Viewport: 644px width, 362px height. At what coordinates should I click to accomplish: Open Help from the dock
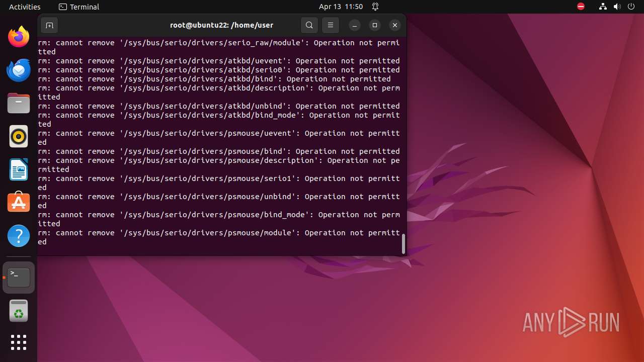(x=19, y=236)
